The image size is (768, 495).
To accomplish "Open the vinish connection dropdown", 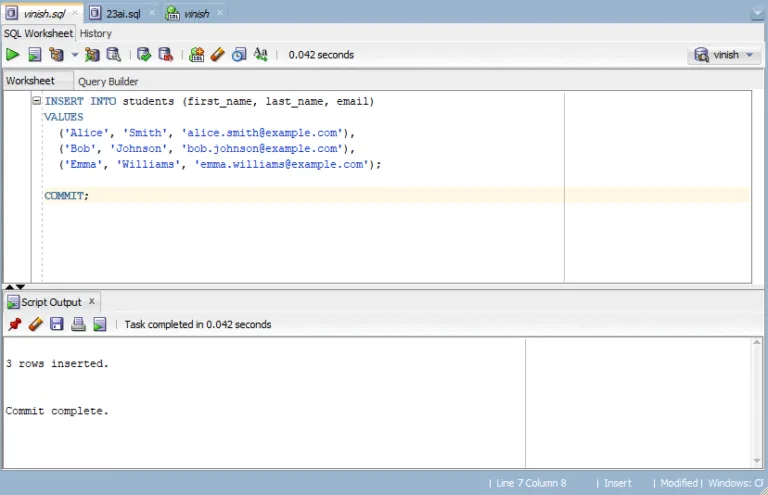I will click(x=724, y=55).
